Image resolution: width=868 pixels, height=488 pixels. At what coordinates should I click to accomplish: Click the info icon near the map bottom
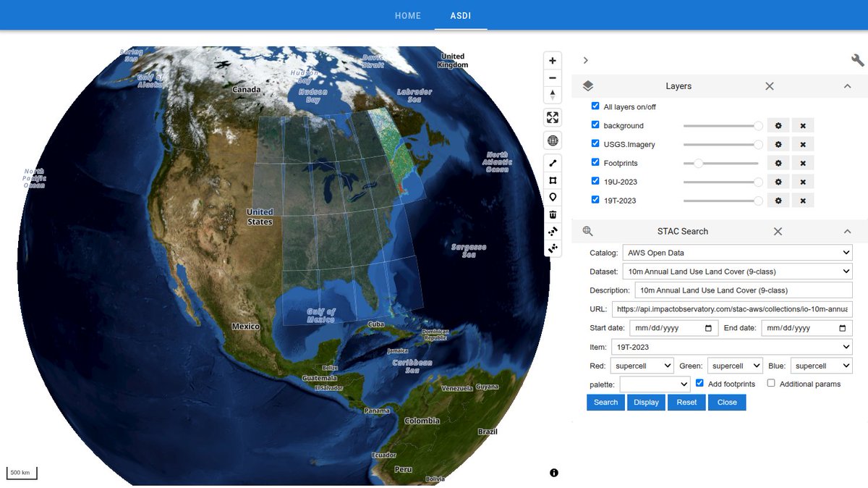[554, 472]
